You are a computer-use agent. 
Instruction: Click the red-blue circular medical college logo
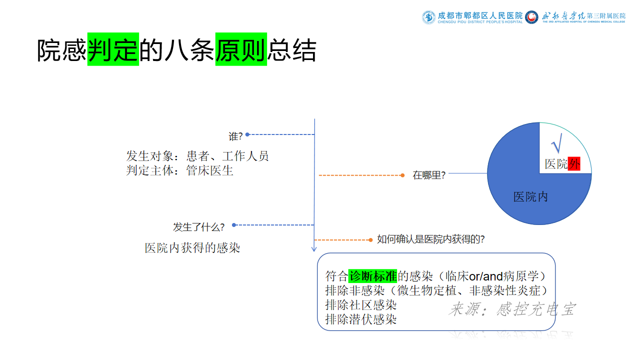tap(531, 17)
